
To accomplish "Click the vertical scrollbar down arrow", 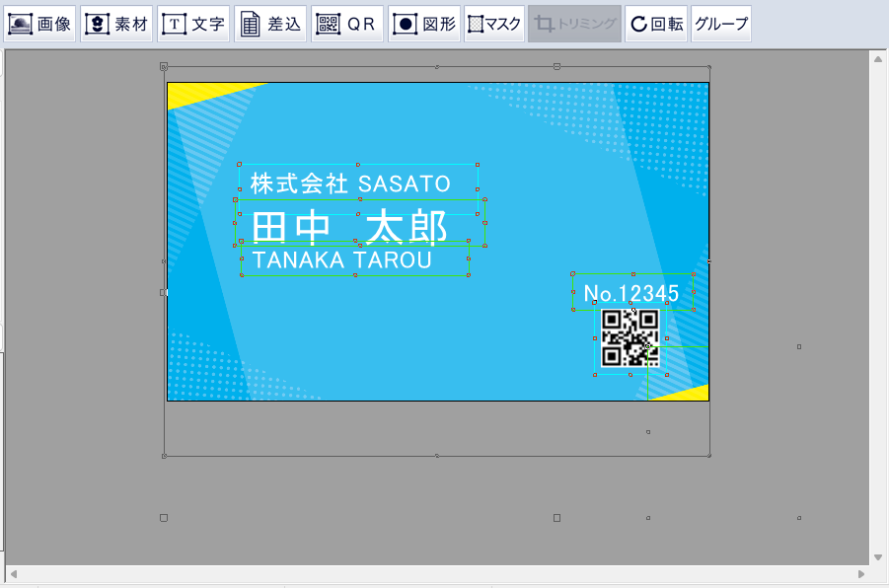I will tap(878, 557).
